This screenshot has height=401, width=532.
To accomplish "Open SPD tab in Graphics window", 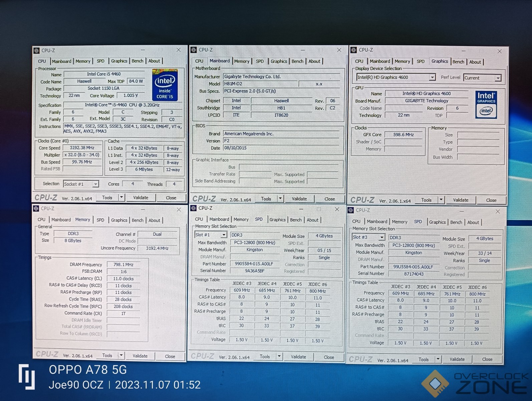I will [421, 61].
